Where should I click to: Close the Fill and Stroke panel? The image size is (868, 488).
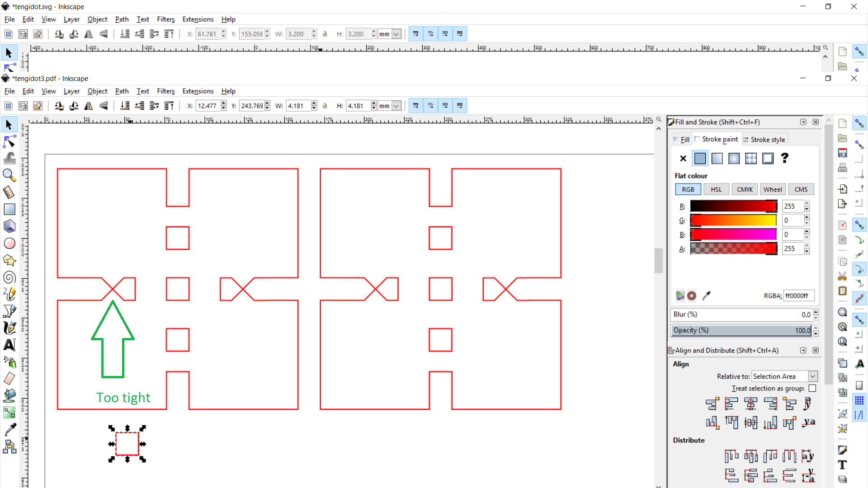click(x=816, y=122)
